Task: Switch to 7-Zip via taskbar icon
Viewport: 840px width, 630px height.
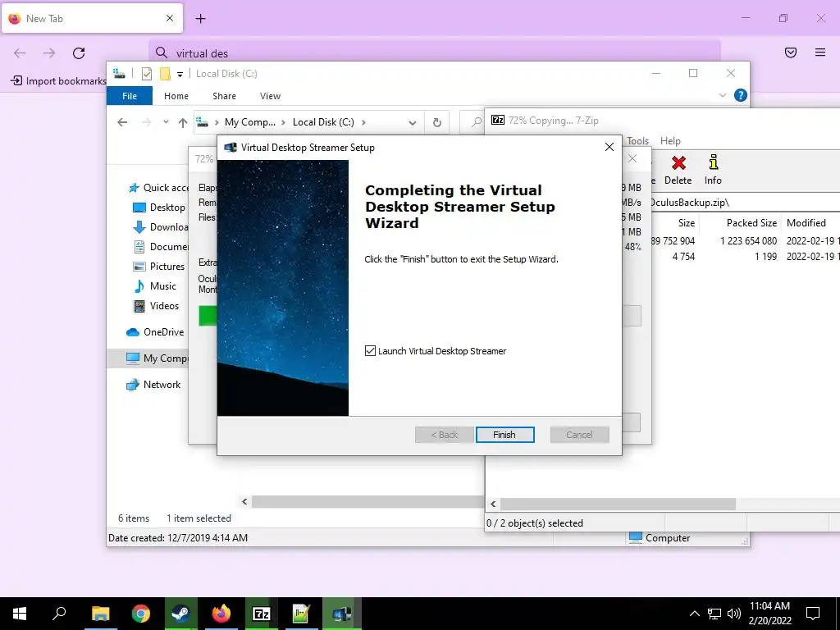Action: tap(261, 614)
